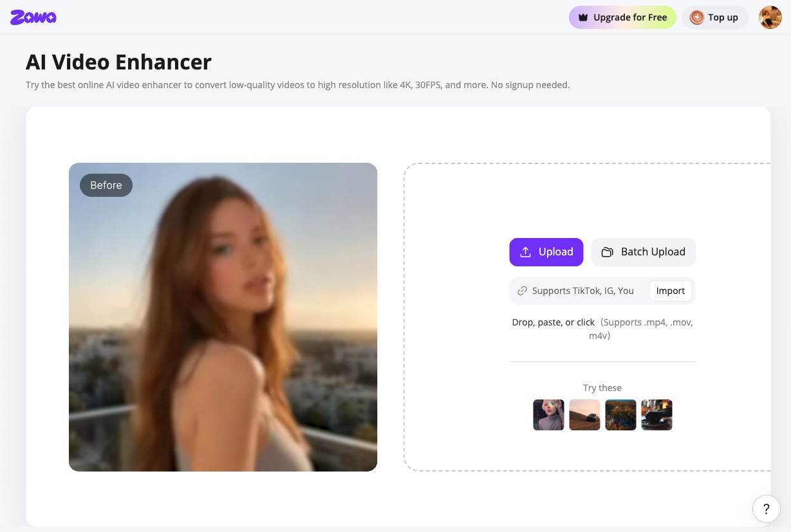Viewport: 791px width, 532px height.
Task: Click the Batch Upload button
Action: pyautogui.click(x=643, y=252)
